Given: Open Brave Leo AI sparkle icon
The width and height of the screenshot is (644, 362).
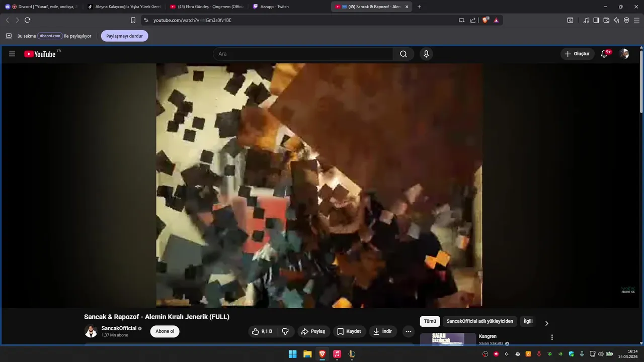Looking at the screenshot, I should point(616,20).
